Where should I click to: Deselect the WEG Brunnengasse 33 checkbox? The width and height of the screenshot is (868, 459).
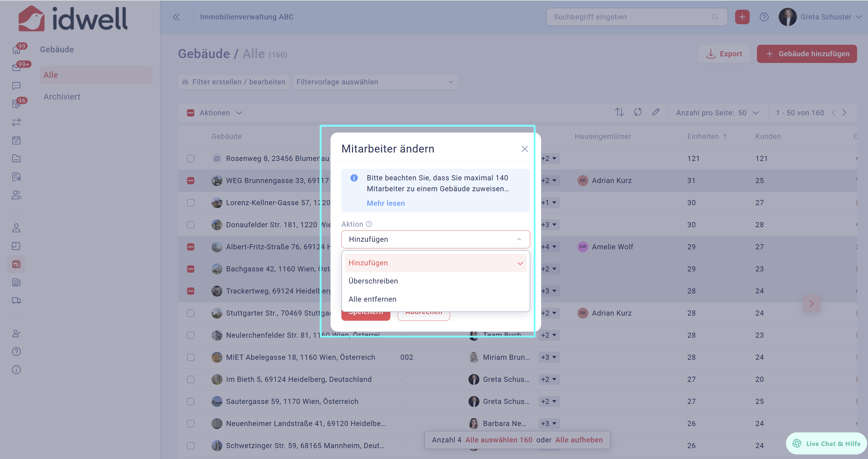coord(191,181)
